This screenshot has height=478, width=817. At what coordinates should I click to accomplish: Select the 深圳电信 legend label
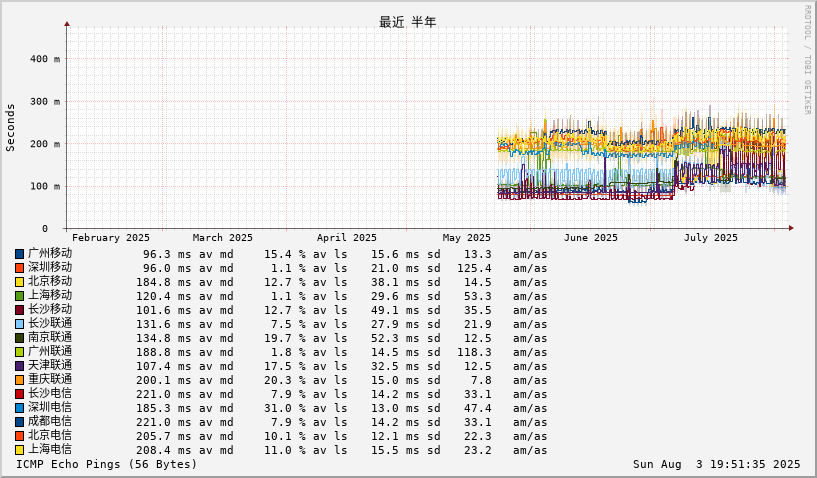(x=50, y=408)
